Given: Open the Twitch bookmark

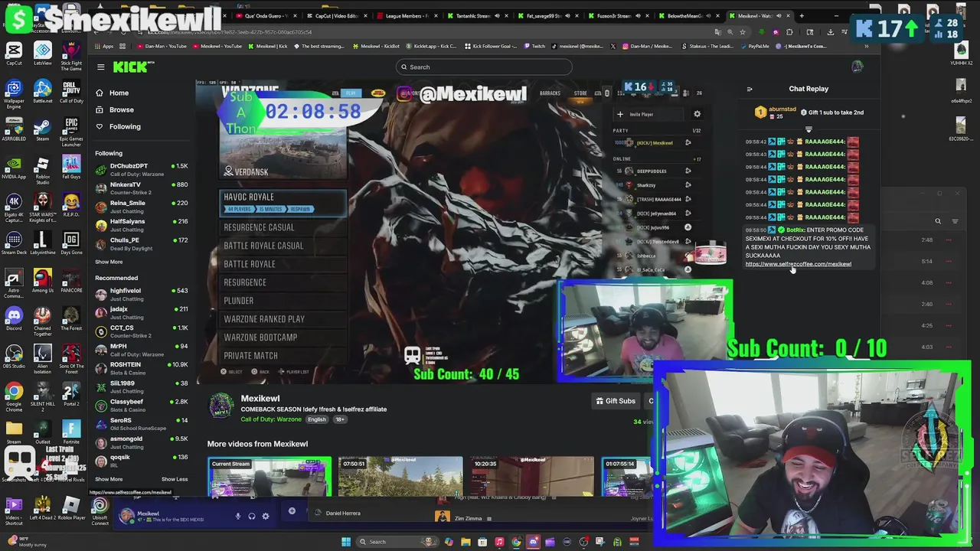Looking at the screenshot, I should (534, 46).
